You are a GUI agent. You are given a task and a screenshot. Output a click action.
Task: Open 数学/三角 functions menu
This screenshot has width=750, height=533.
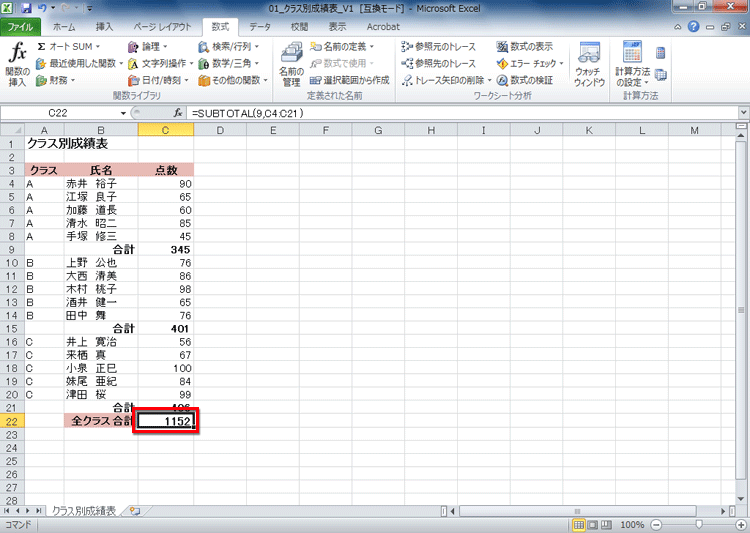point(229,63)
